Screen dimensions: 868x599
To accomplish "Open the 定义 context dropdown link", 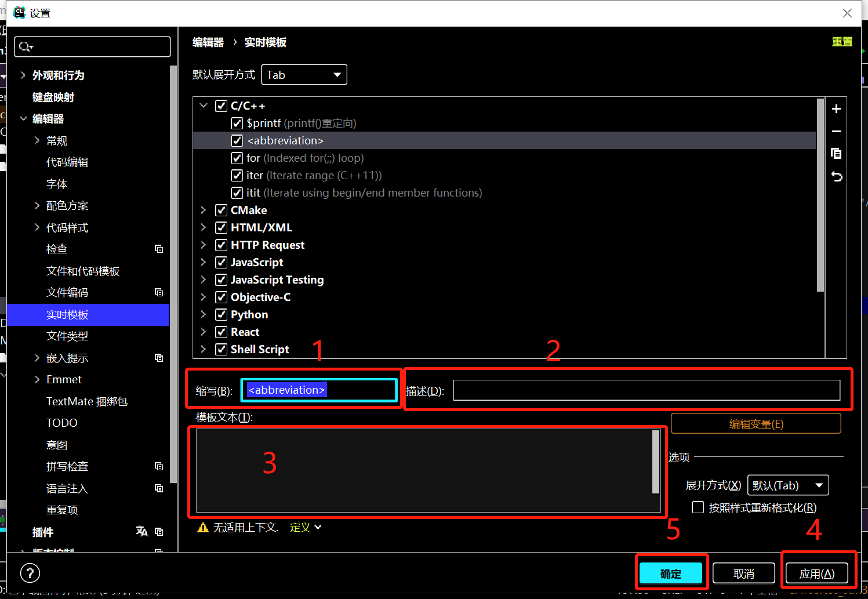I will tap(306, 527).
